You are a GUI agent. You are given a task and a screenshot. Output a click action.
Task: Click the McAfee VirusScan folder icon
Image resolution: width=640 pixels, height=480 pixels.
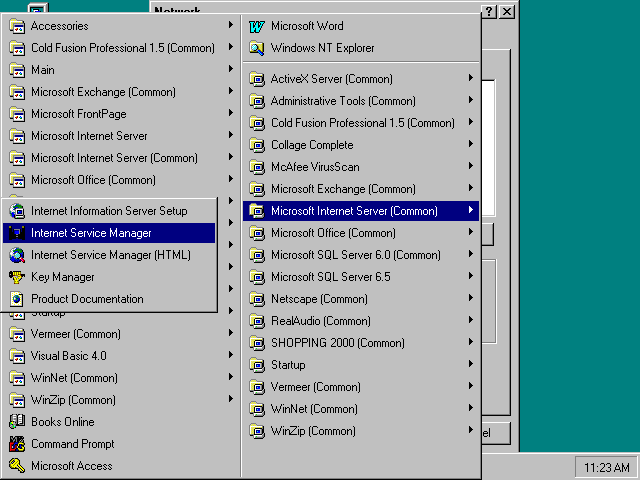(257, 167)
